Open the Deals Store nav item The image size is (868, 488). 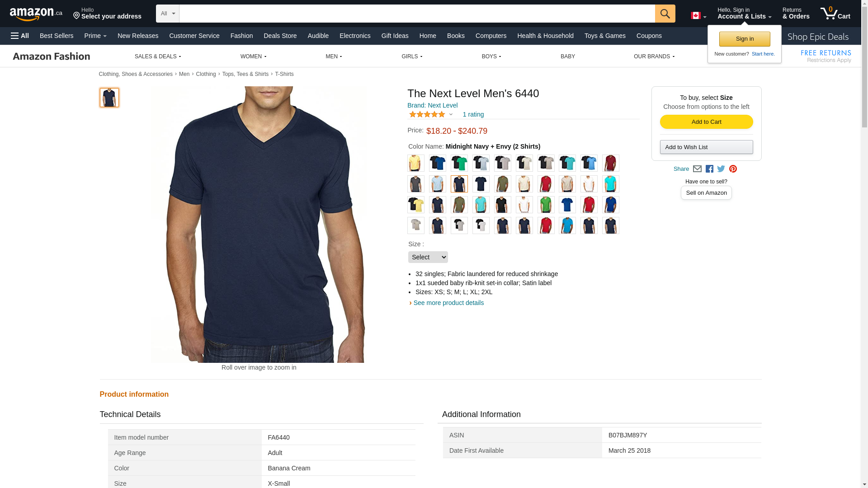point(280,36)
